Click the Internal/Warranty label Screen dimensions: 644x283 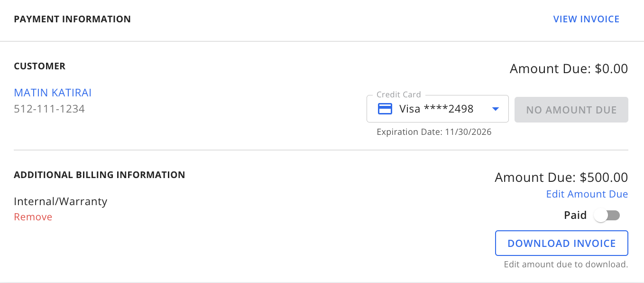coord(60,201)
